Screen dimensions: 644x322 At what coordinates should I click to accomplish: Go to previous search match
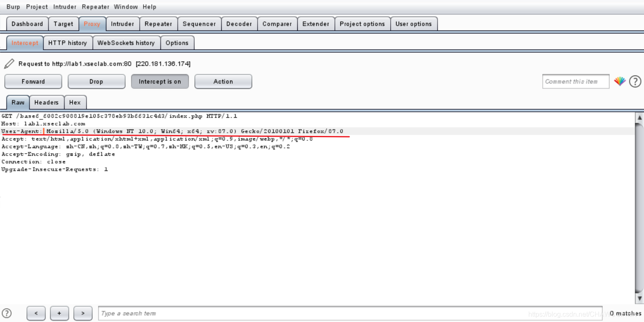(x=36, y=313)
